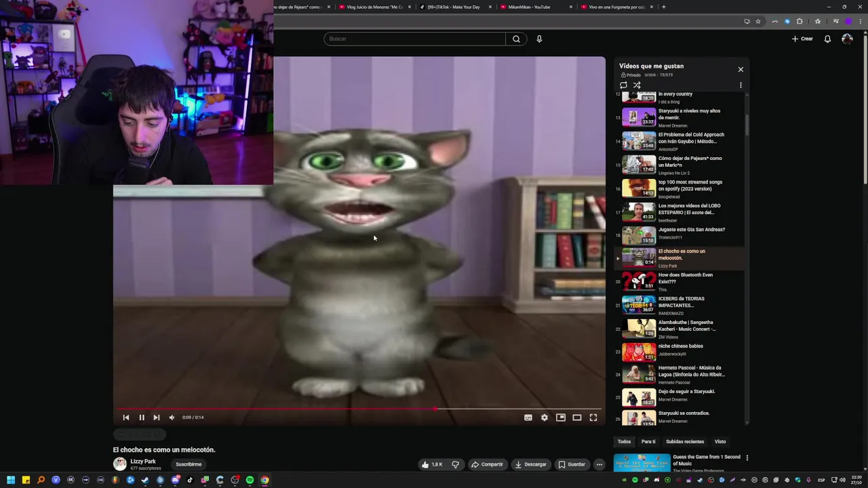Start voice search with the microphone icon
This screenshot has height=488, width=868.
[539, 39]
